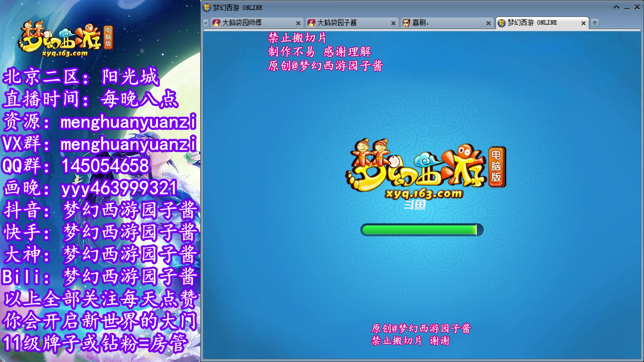Click the text 北京二区: 阳光城
Screen dimensions: 644x362
pos(80,77)
